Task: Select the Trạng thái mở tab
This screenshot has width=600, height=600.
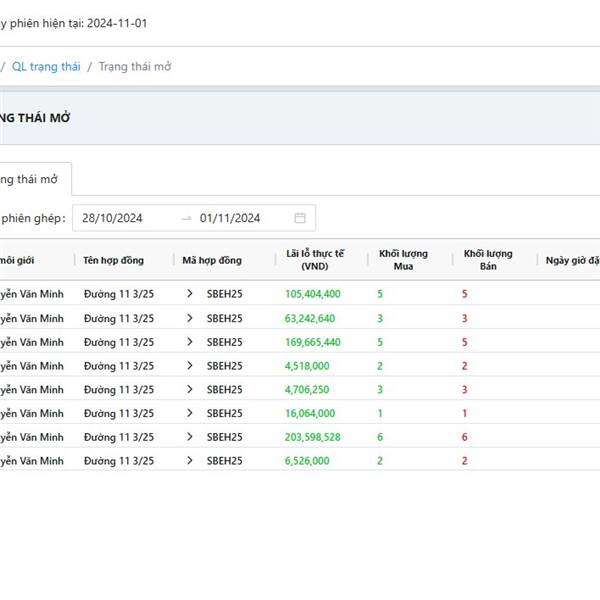Action: 34,179
